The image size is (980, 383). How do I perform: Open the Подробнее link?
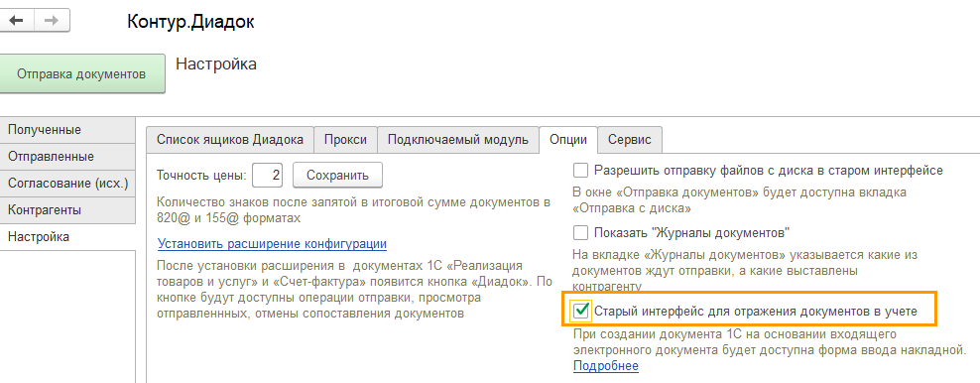click(606, 365)
